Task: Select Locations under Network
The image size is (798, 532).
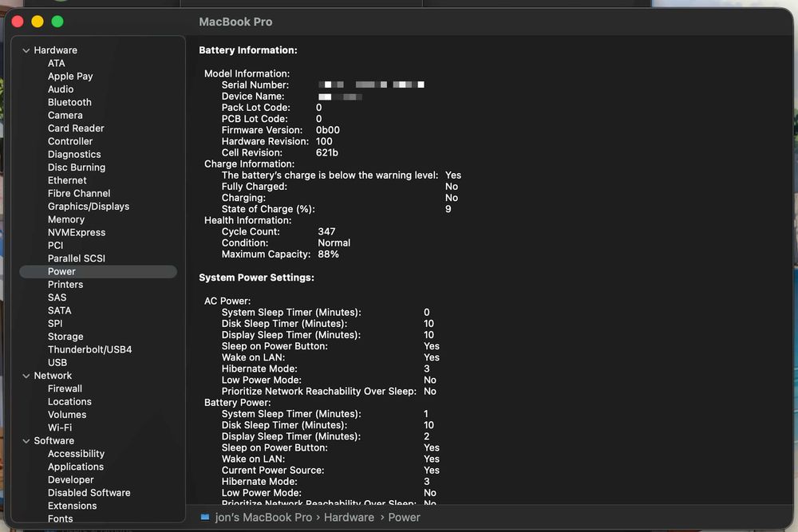Action: click(69, 402)
